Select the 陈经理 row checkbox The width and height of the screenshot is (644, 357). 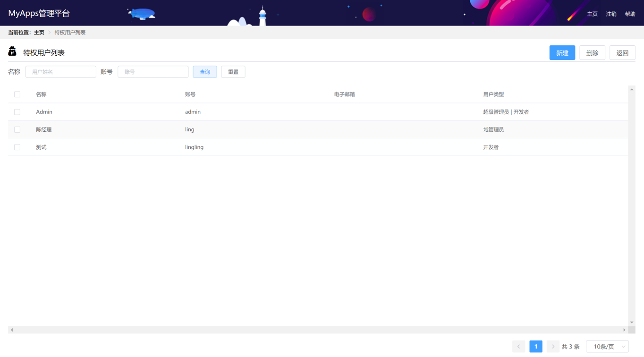point(17,129)
